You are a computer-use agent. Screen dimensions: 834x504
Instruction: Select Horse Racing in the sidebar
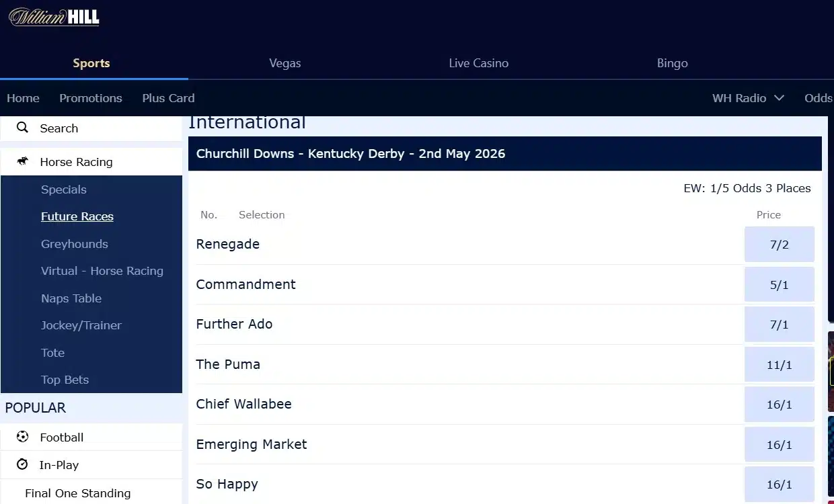coord(91,162)
